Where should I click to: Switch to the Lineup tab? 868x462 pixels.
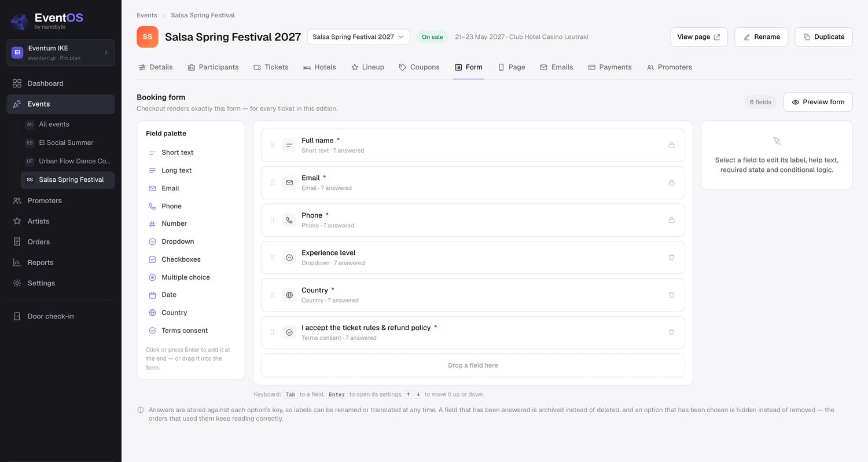367,67
